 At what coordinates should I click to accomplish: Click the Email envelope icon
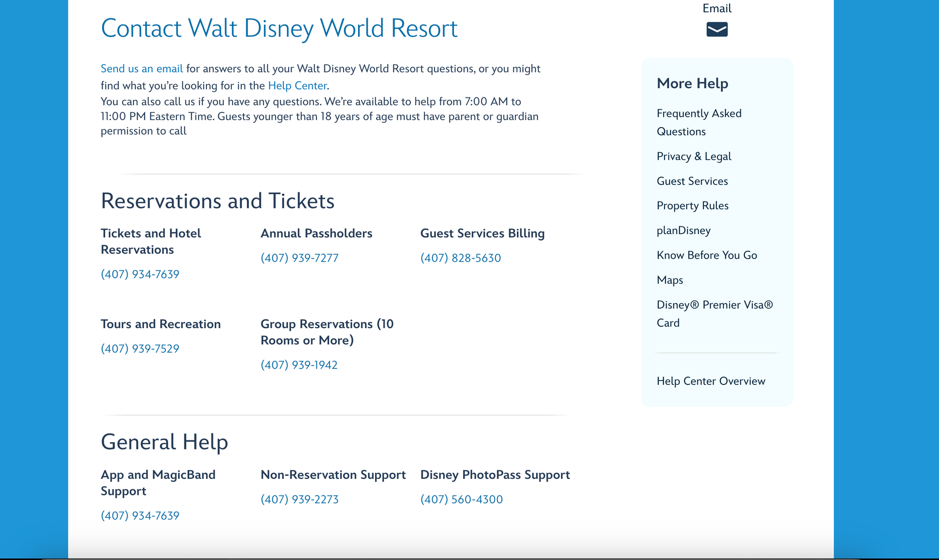(717, 29)
